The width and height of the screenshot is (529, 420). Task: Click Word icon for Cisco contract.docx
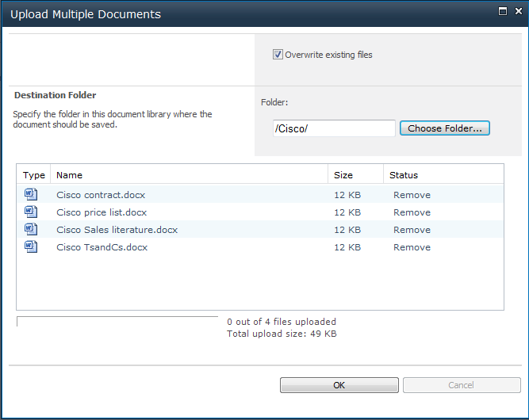click(x=31, y=194)
